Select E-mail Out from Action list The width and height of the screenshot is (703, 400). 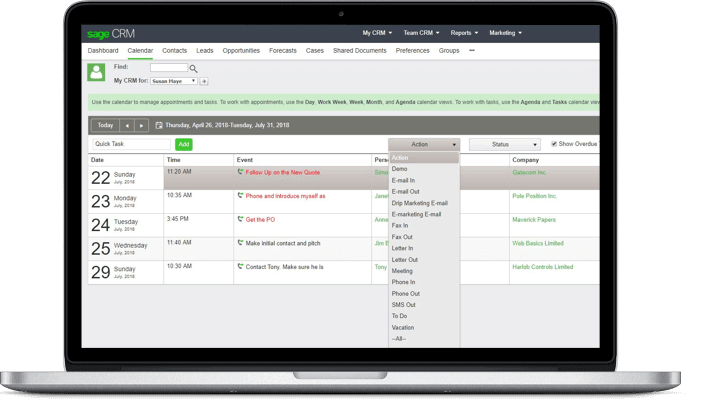(406, 191)
